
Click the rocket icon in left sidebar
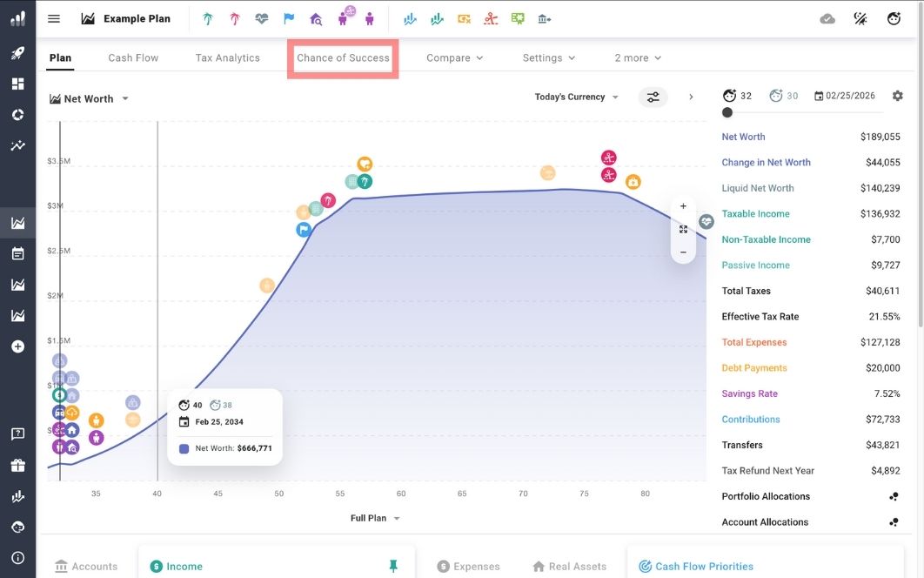[x=17, y=53]
